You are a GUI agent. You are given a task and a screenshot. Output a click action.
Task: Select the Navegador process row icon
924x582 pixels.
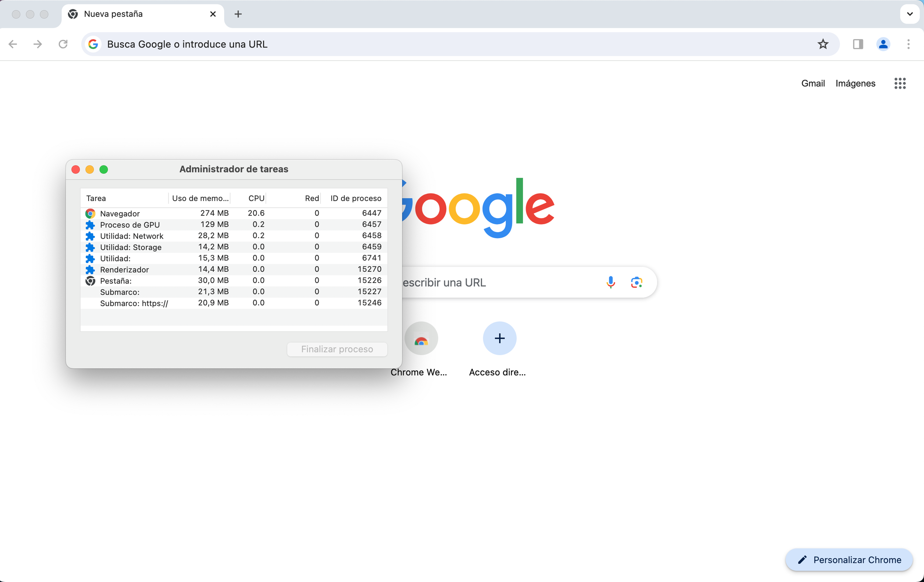point(90,213)
